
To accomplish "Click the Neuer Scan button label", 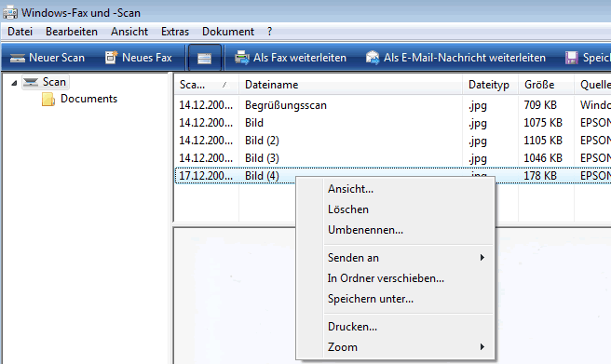I will [x=57, y=58].
